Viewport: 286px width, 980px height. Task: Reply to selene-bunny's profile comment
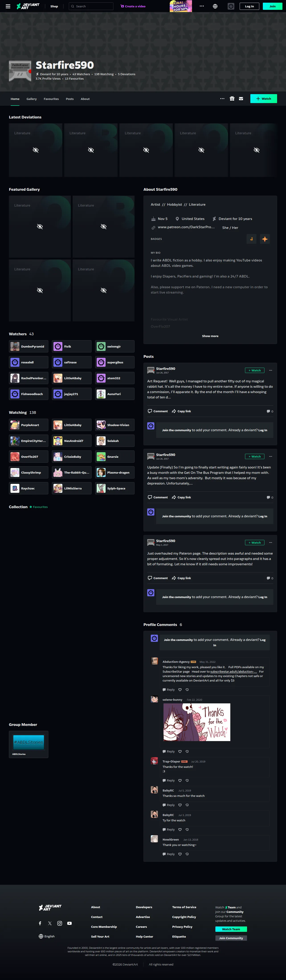coord(169,751)
